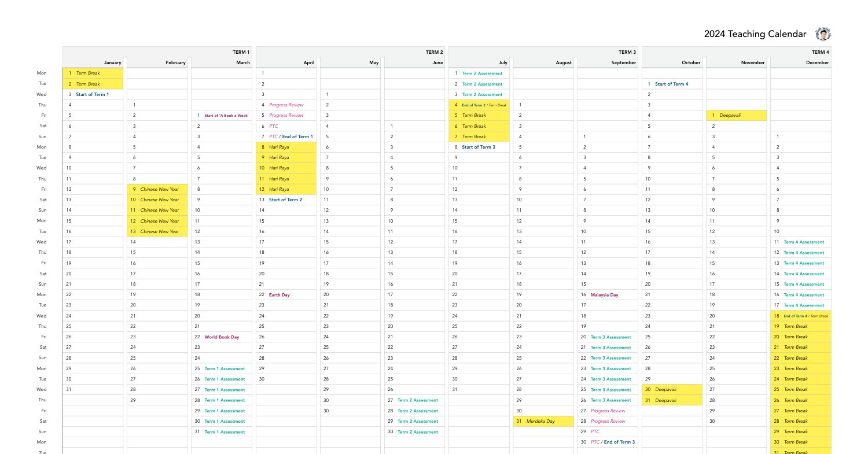The height and width of the screenshot is (454, 868).
Task: Click 'Malaysia Day' on September 16
Action: click(x=604, y=294)
